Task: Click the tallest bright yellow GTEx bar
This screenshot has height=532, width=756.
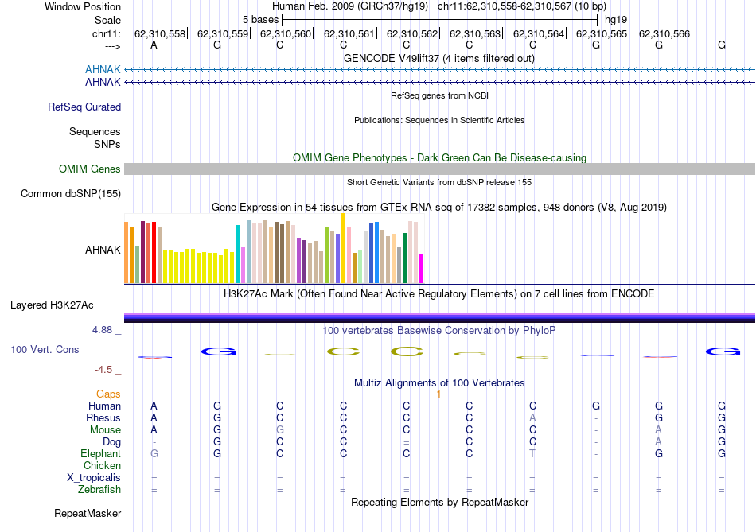Action: (x=343, y=248)
